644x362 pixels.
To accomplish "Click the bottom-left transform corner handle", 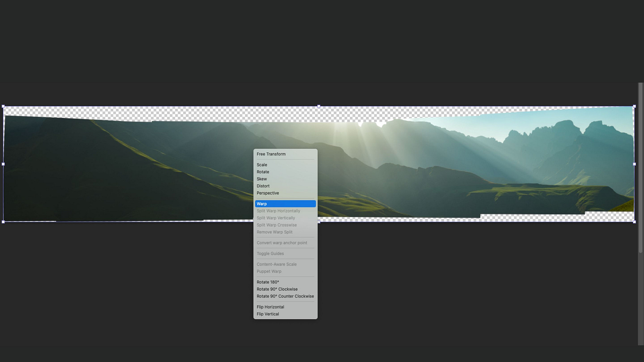I will (4, 221).
